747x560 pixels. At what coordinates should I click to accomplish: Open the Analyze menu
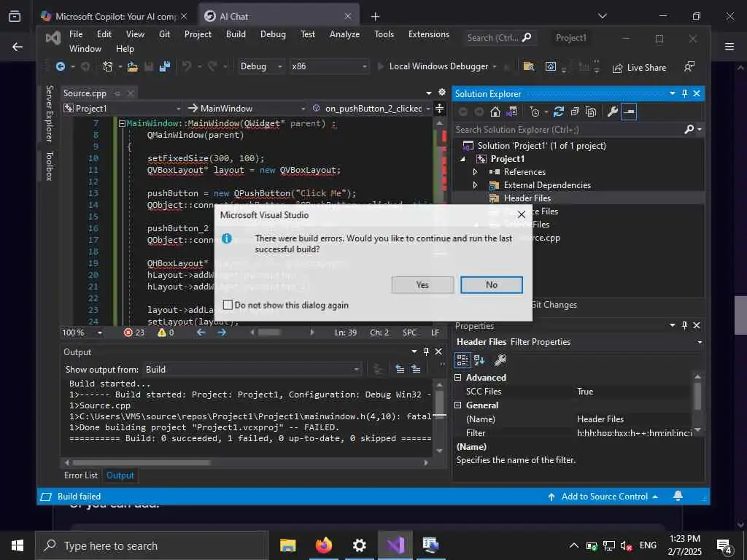(x=344, y=34)
